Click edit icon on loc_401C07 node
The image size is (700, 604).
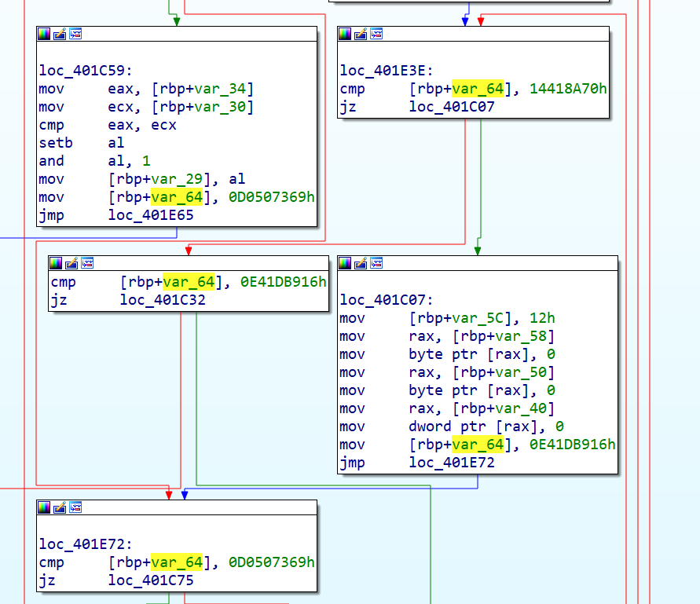[361, 263]
